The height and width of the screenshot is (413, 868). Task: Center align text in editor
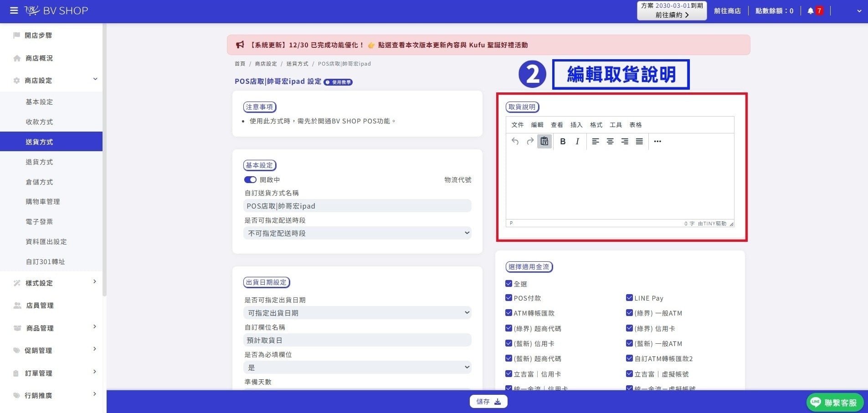click(610, 141)
